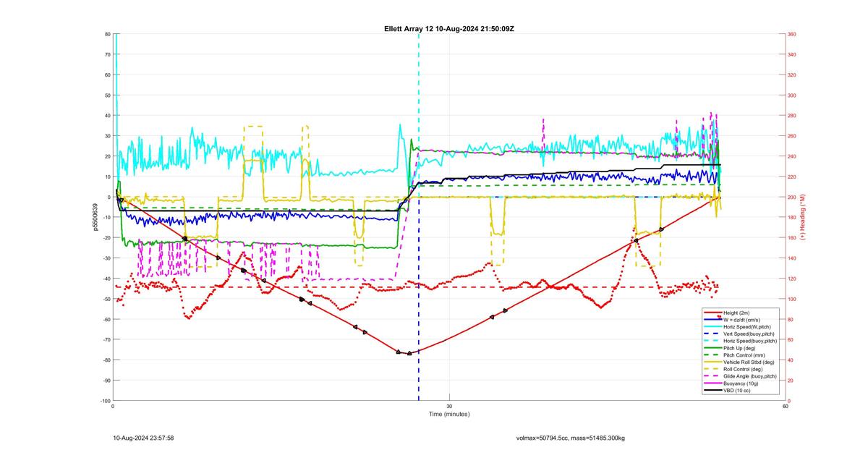Click the '280' tick on the heading axis
This screenshot has width=868, height=450.
point(792,116)
